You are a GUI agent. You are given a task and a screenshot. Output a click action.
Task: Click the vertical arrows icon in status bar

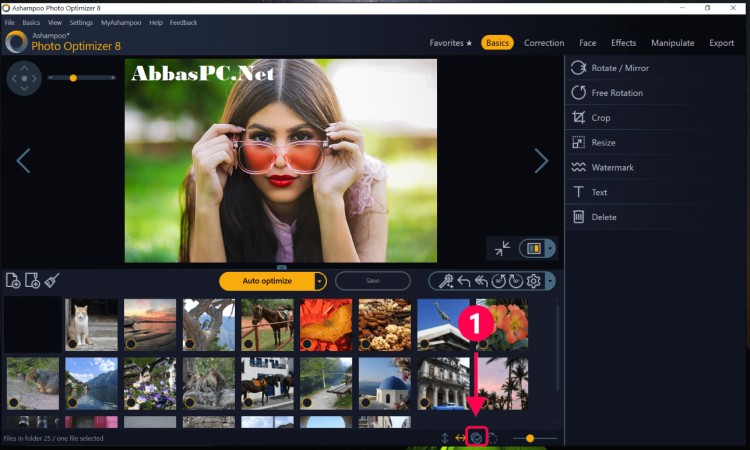445,438
